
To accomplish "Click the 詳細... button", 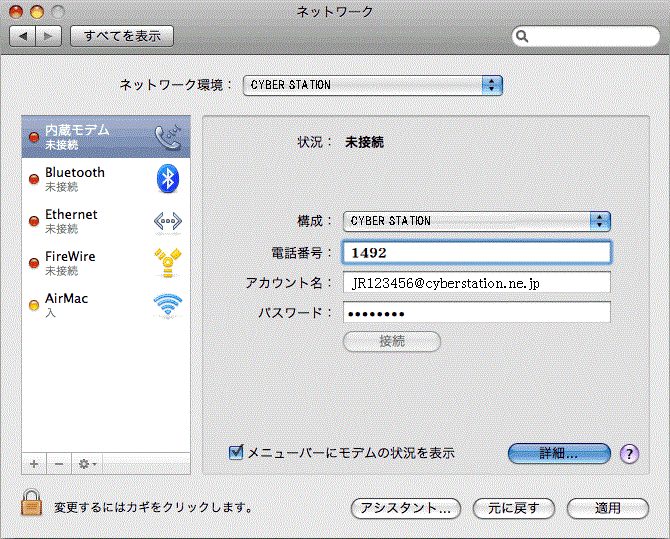I will pos(559,453).
